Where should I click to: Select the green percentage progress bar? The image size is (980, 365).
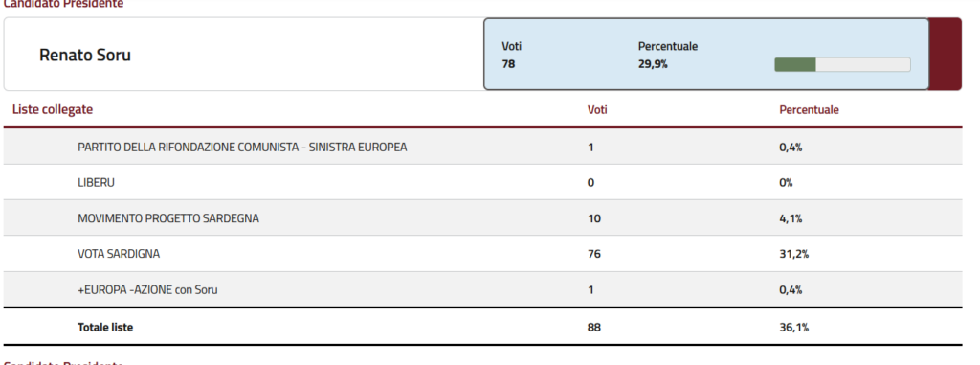[842, 64]
